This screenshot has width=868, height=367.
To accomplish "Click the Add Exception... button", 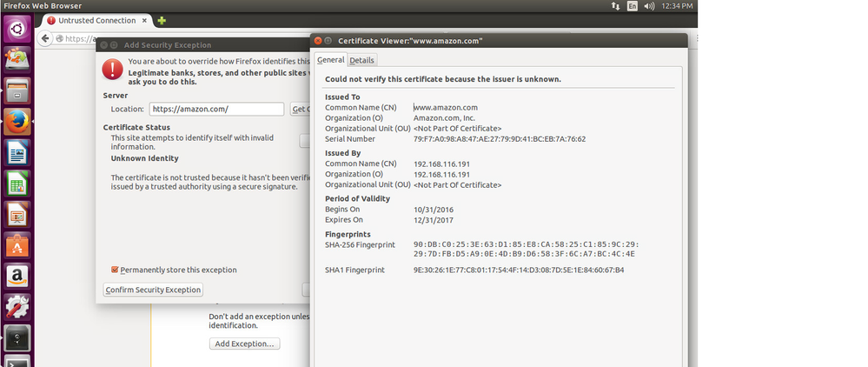I will tap(246, 344).
